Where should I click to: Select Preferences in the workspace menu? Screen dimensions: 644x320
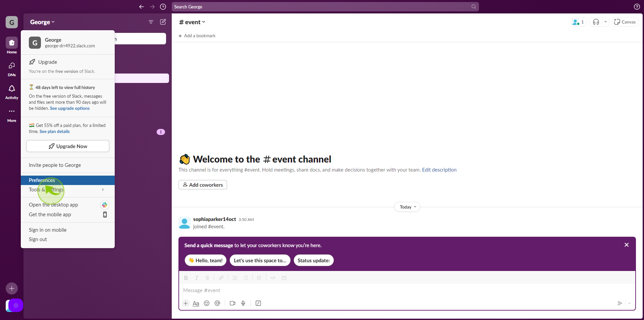(x=68, y=180)
